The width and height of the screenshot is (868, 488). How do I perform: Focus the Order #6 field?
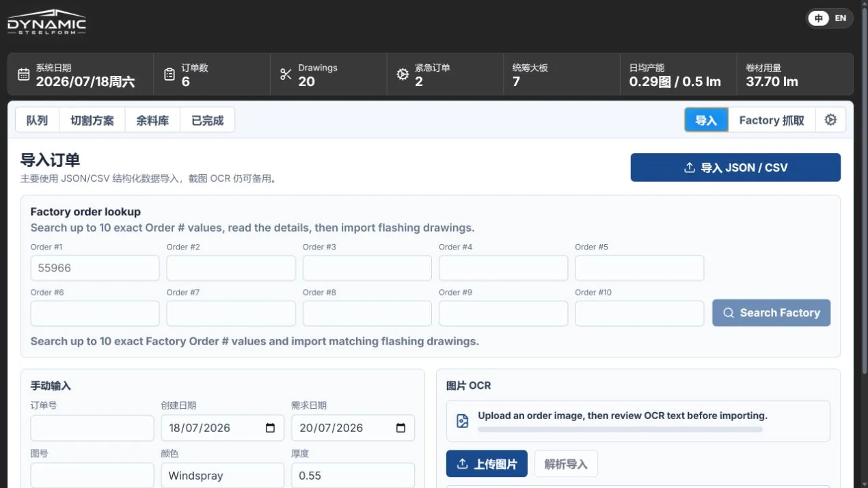[95, 313]
